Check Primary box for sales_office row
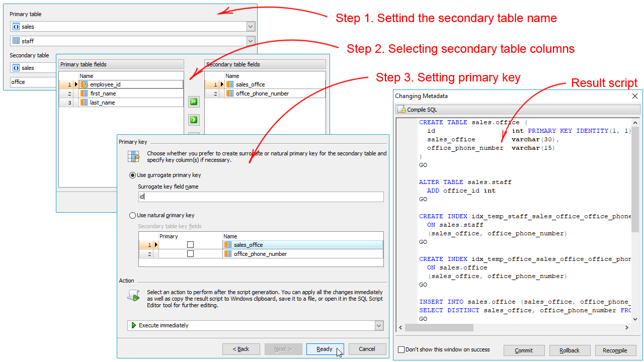The height and width of the screenshot is (362, 644). (x=190, y=245)
